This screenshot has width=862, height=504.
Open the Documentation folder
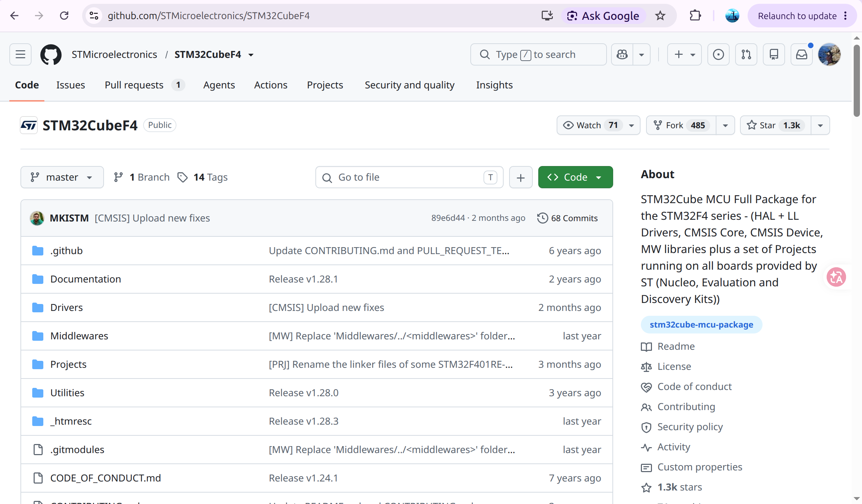86,279
